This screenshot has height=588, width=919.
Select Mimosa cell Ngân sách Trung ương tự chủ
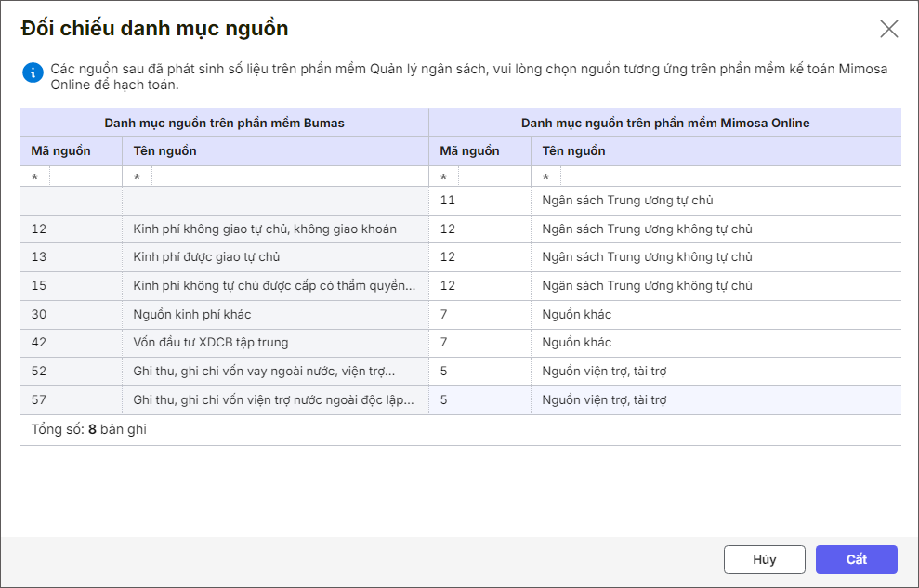(627, 201)
